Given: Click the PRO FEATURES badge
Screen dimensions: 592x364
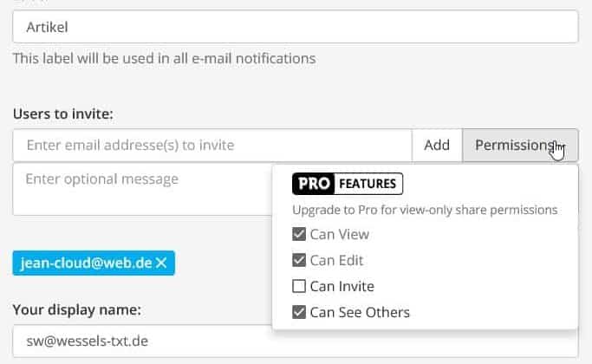Looking at the screenshot, I should (x=348, y=184).
